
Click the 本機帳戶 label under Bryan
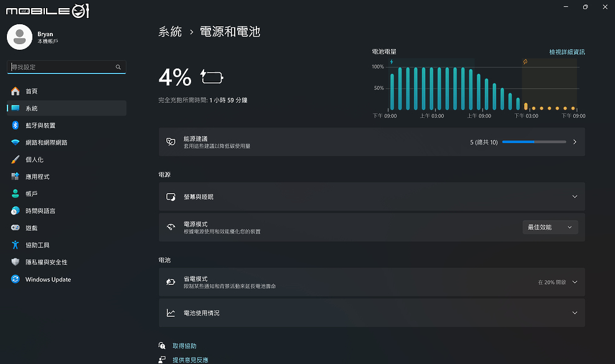tap(48, 41)
